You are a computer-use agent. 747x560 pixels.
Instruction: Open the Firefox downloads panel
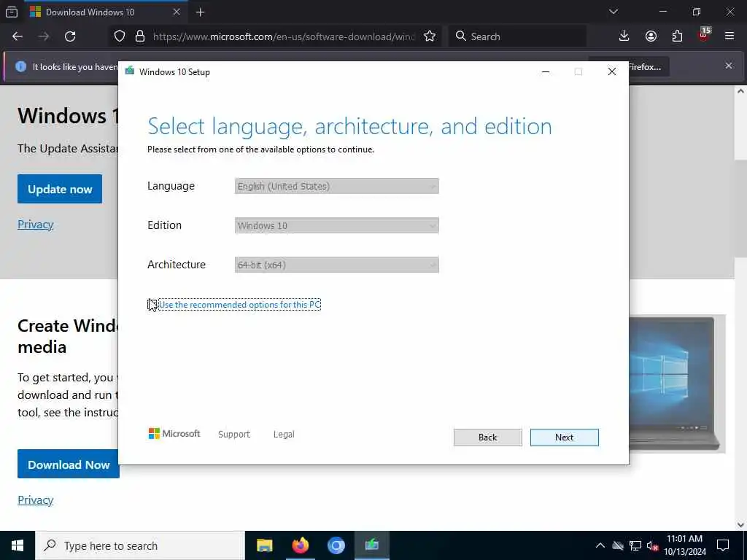click(624, 36)
